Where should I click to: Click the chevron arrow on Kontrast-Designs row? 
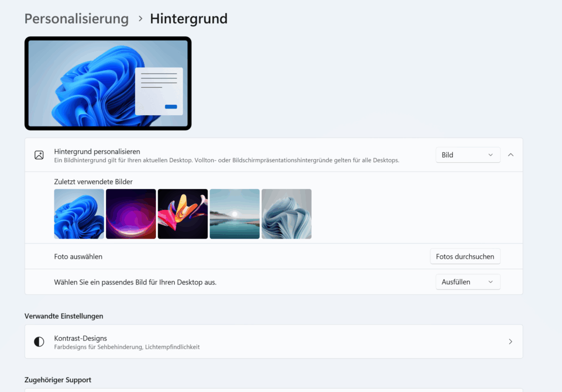pyautogui.click(x=510, y=342)
